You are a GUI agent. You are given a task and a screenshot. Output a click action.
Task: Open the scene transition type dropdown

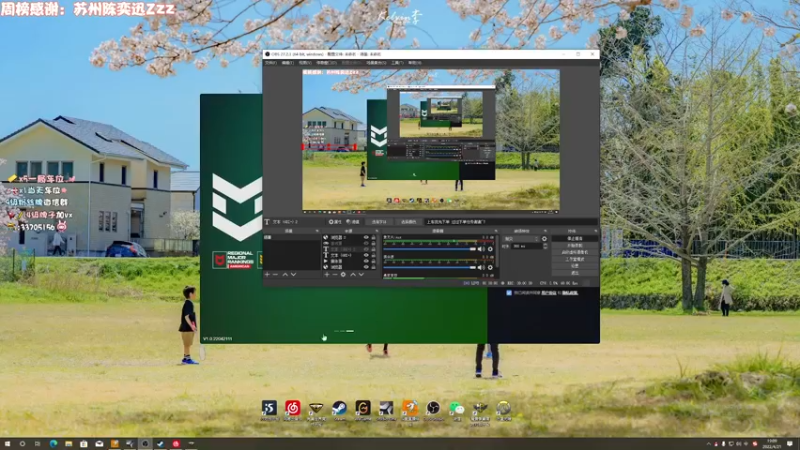(x=521, y=238)
